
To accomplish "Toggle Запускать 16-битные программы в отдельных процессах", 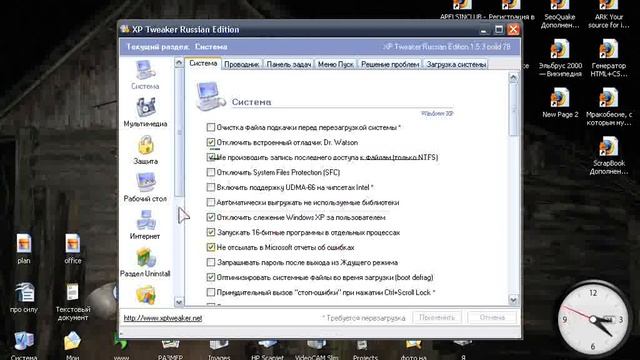I will tap(211, 232).
